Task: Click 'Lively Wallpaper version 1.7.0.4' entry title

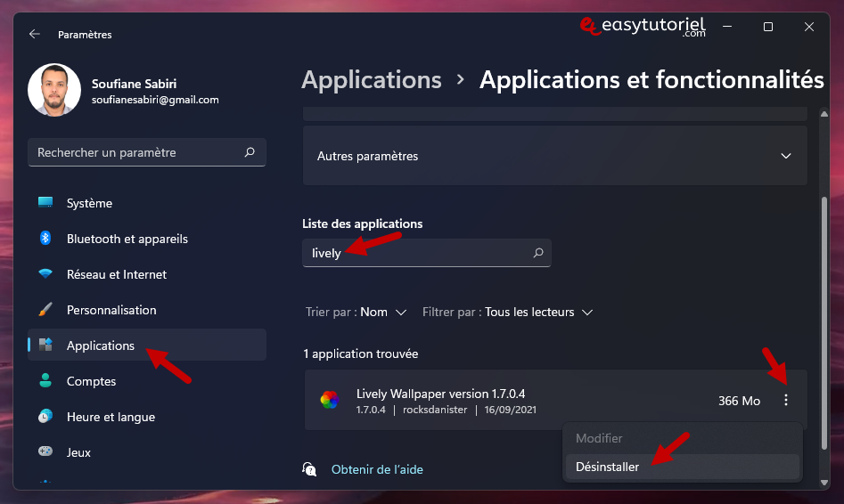Action: (x=440, y=394)
